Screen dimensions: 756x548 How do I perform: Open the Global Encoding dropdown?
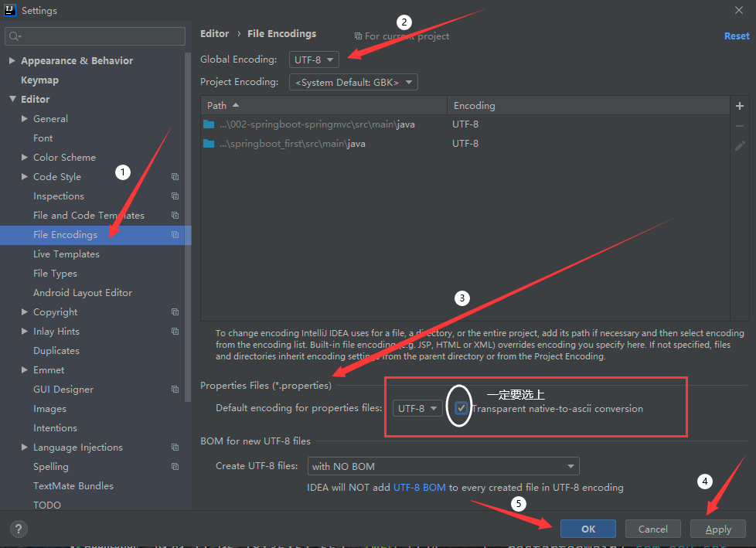[314, 60]
